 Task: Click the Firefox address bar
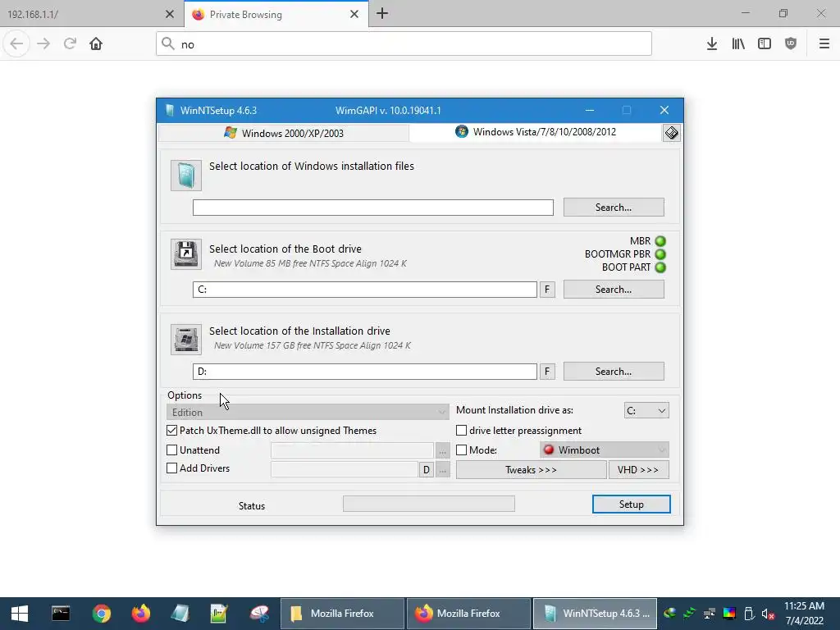(404, 44)
